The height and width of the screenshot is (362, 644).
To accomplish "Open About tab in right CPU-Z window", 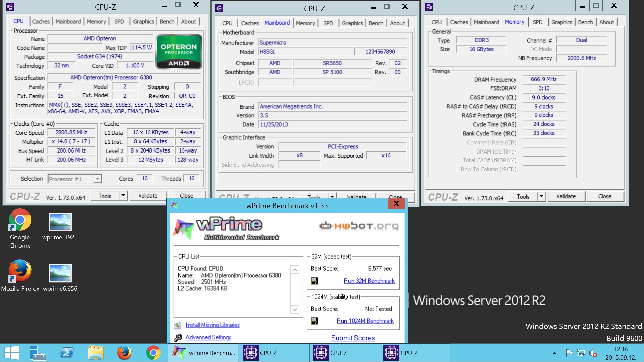I will tap(607, 22).
